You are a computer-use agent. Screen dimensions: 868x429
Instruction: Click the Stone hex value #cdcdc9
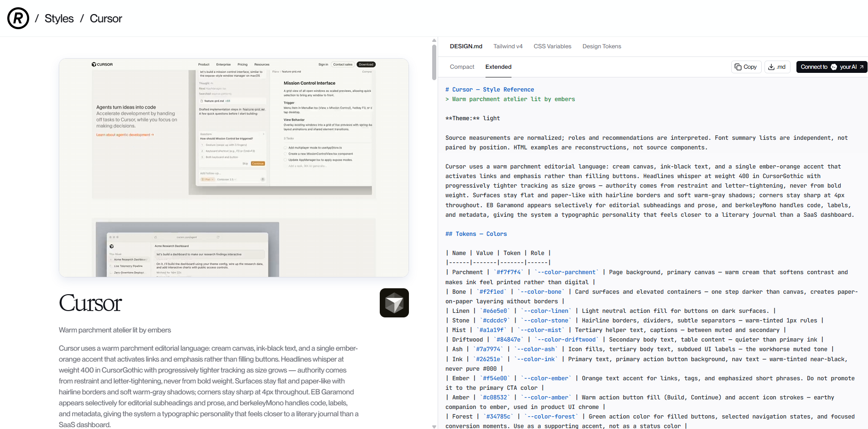(495, 321)
